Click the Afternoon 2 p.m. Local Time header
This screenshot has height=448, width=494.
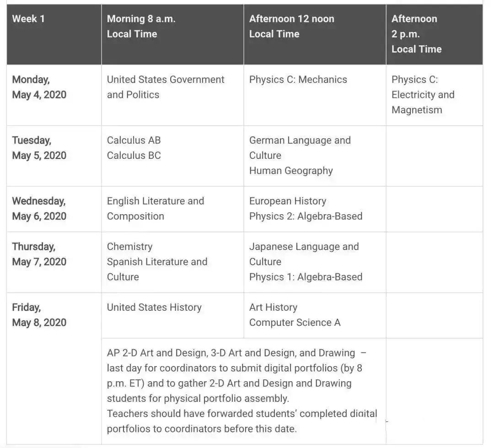(x=435, y=34)
